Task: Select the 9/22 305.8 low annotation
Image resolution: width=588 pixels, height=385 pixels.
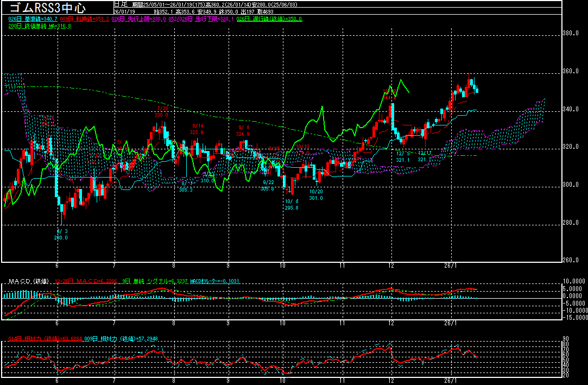Action: tap(267, 186)
